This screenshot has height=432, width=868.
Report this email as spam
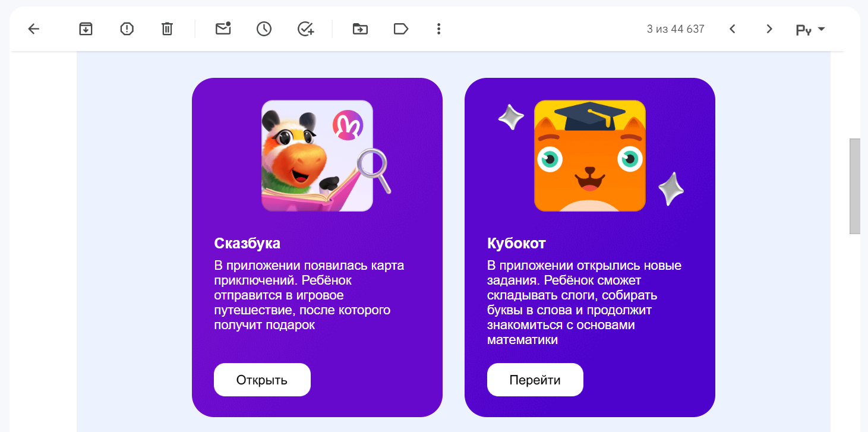click(x=127, y=29)
